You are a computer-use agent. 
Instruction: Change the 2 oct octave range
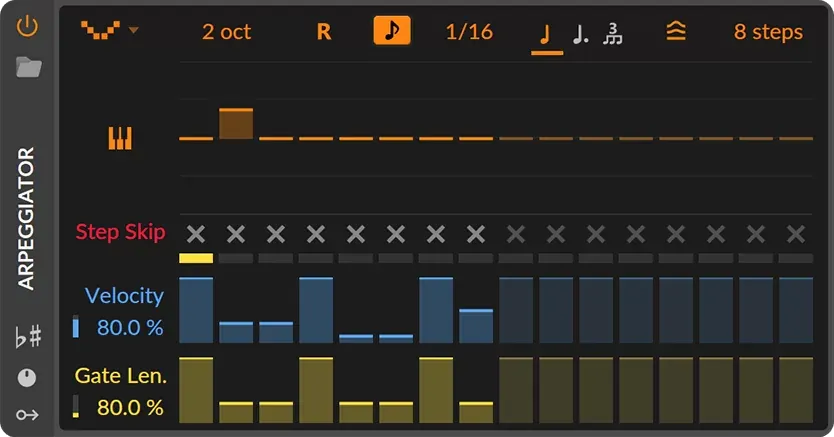(x=226, y=32)
